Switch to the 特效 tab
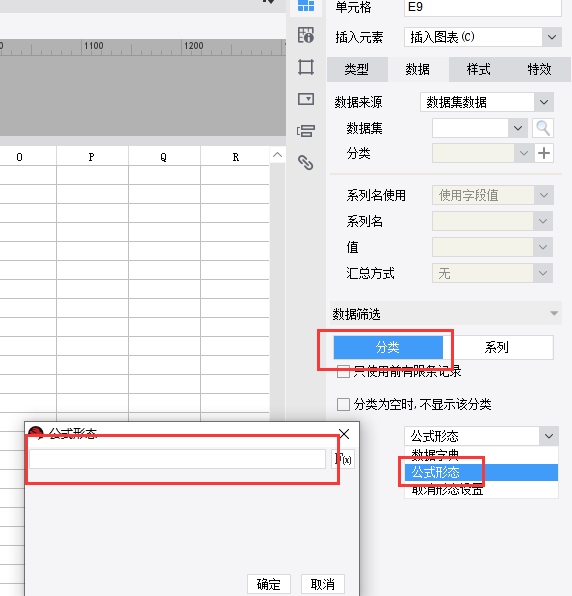 (539, 70)
